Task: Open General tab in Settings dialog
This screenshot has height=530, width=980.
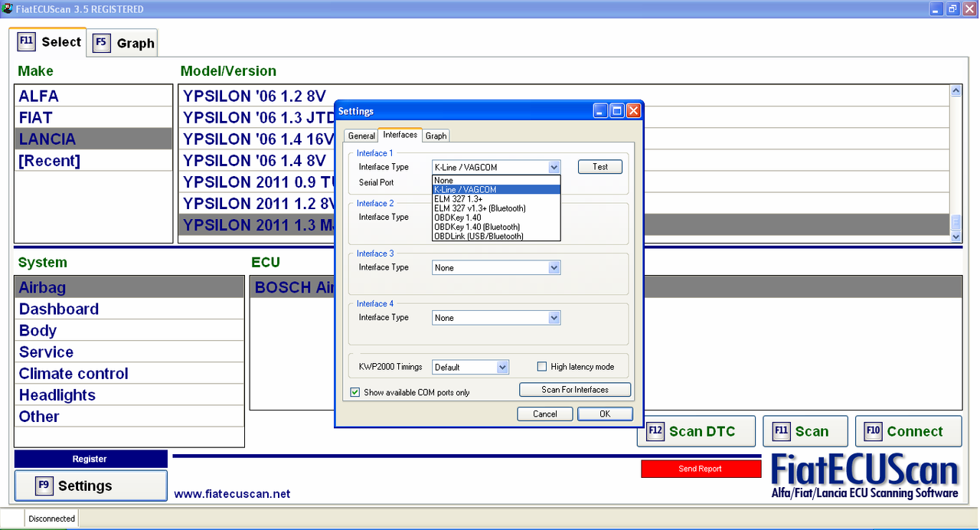Action: pos(361,136)
